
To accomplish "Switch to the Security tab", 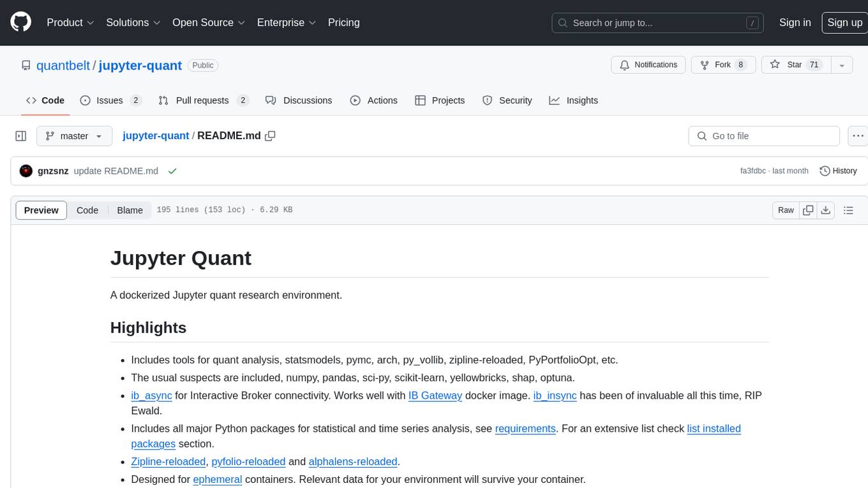I will click(x=507, y=100).
